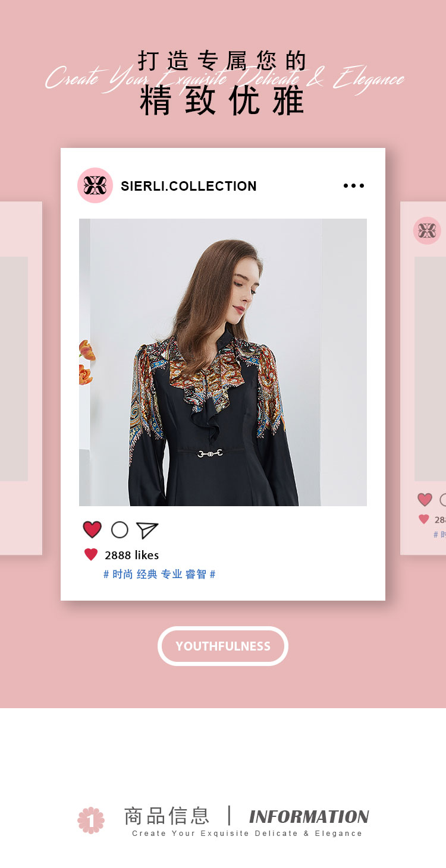This screenshot has width=446, height=868.
Task: Click the hashtag line 时尚 经典 专业 睿智
Action: point(159,574)
